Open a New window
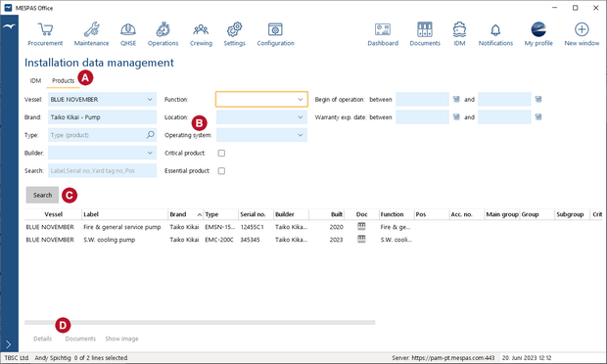 pos(582,34)
